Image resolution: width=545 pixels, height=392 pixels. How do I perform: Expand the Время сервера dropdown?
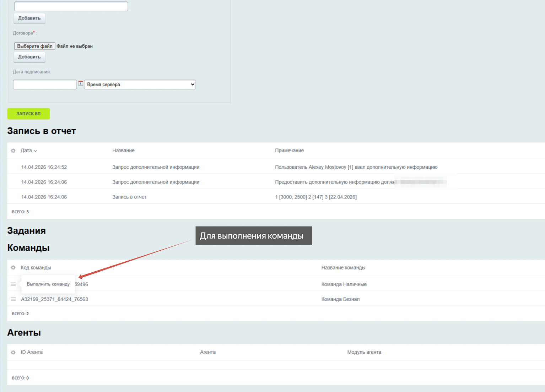coord(140,85)
